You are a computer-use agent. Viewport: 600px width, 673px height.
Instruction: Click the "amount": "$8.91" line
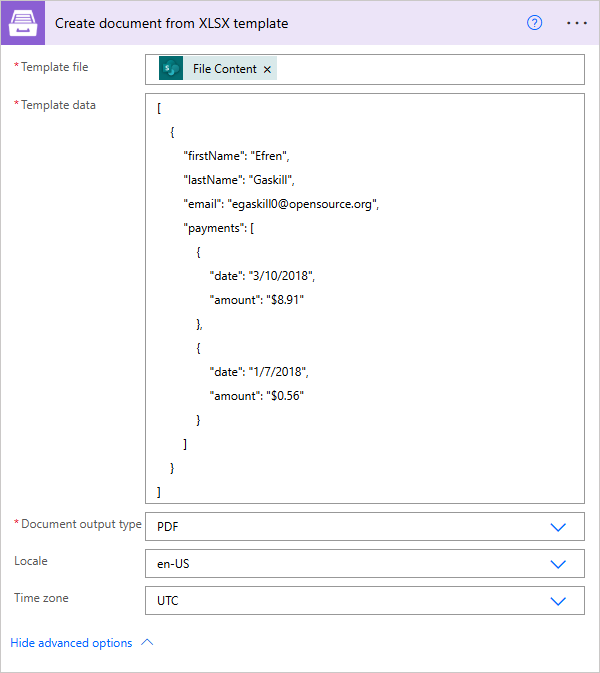tap(257, 300)
